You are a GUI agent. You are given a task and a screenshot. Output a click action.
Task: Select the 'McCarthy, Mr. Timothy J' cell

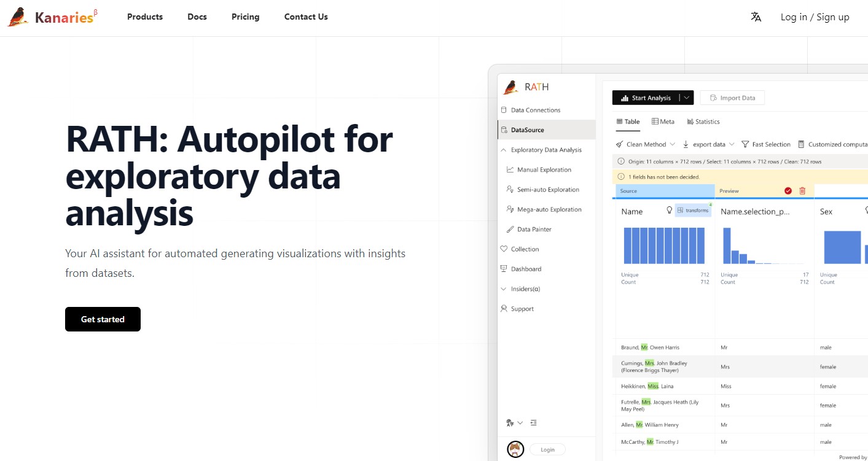point(665,442)
